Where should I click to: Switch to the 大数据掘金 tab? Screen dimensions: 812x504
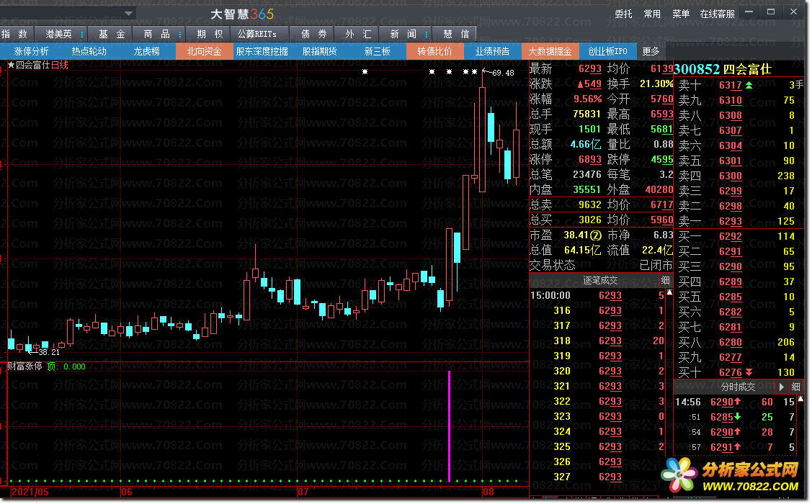(x=550, y=51)
